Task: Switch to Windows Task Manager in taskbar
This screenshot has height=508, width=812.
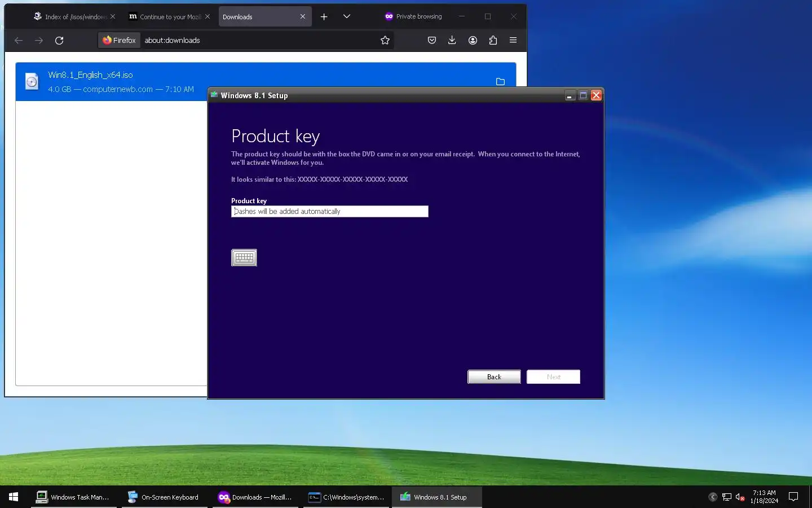Action: pos(74,497)
